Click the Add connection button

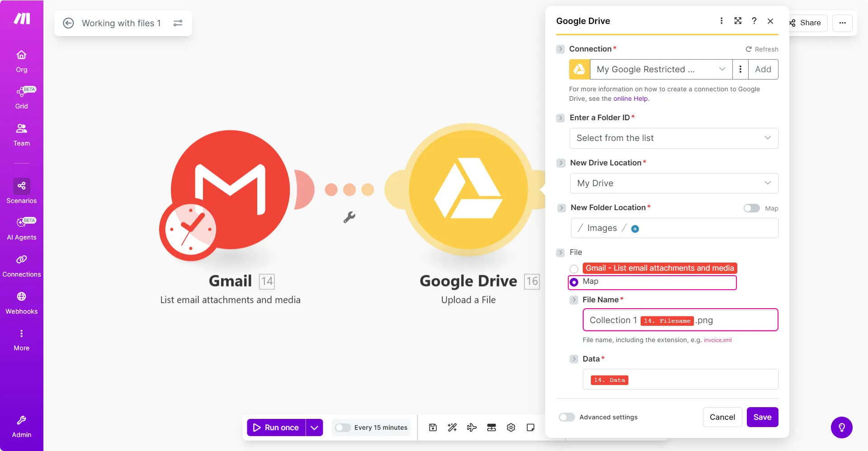click(763, 69)
